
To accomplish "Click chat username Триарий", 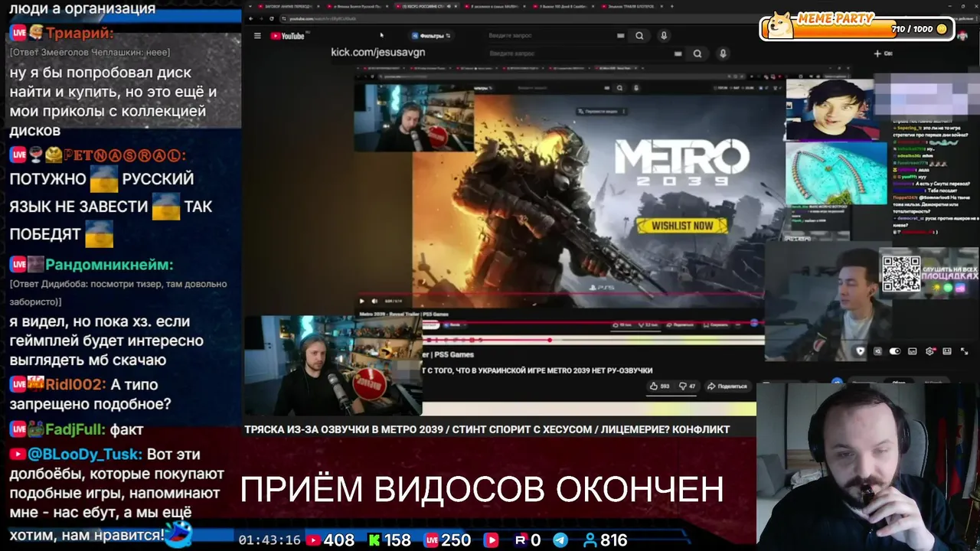I will tap(80, 33).
